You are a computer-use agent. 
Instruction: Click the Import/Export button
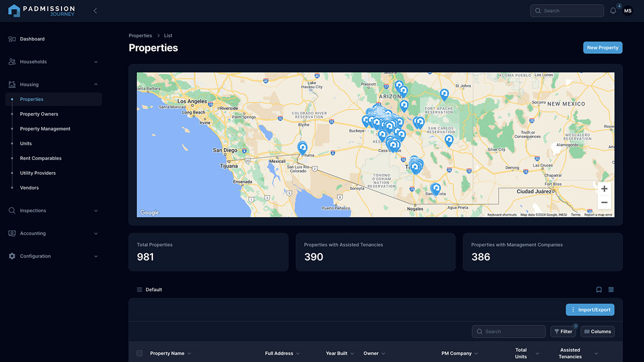click(590, 310)
